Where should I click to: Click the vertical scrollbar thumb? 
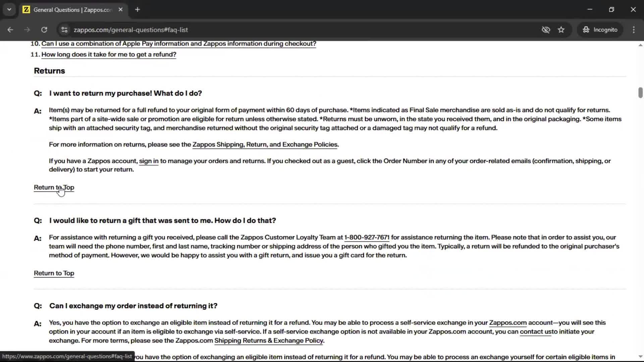tap(640, 93)
